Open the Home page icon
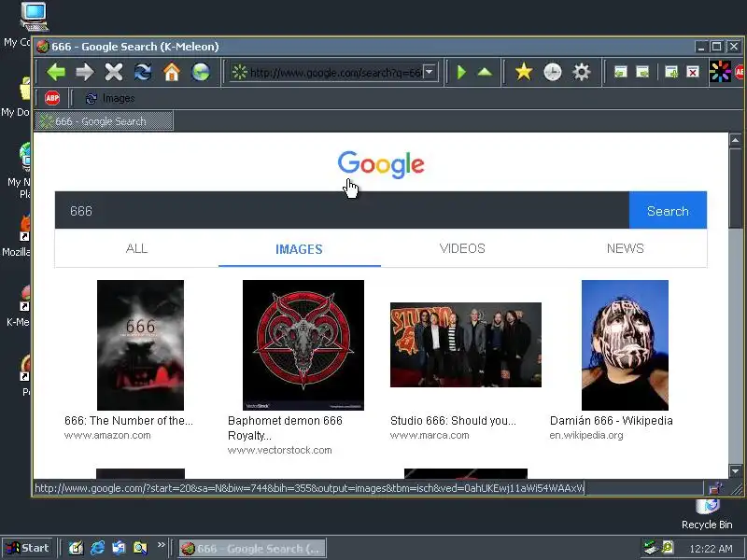Screen dimensions: 747x560 [x=172, y=72]
